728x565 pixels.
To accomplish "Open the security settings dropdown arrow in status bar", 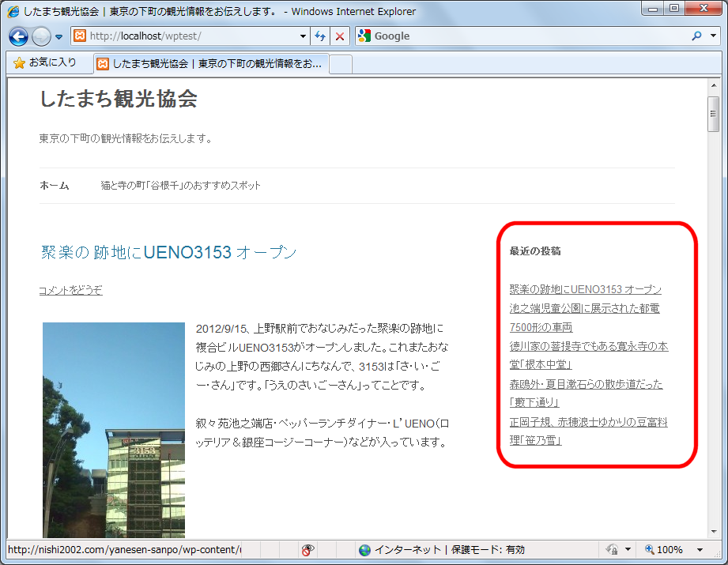I will (x=628, y=550).
